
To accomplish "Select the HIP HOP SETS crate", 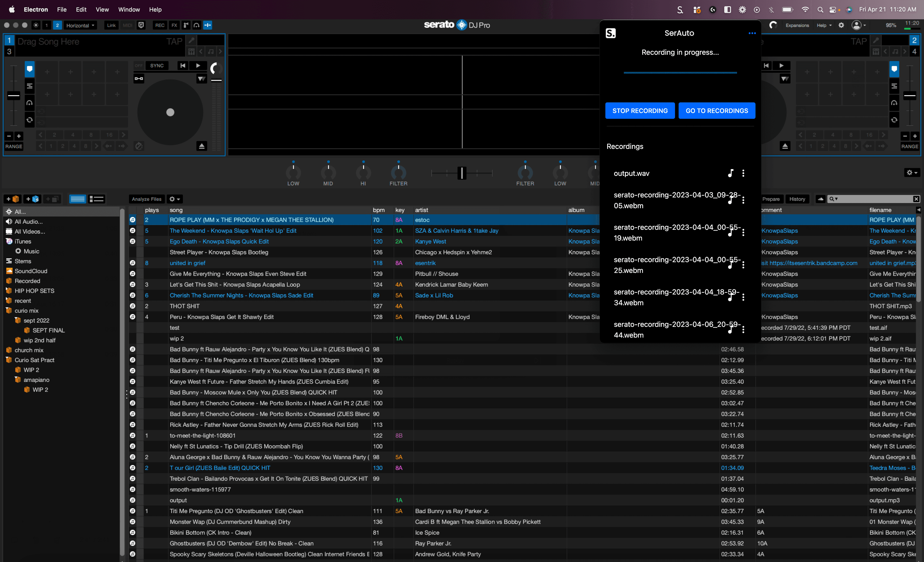I will (34, 291).
